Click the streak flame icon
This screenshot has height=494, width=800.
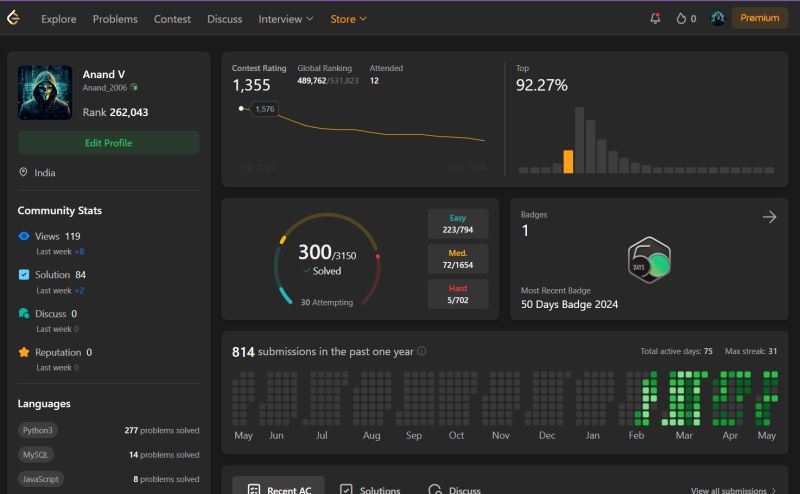click(681, 19)
